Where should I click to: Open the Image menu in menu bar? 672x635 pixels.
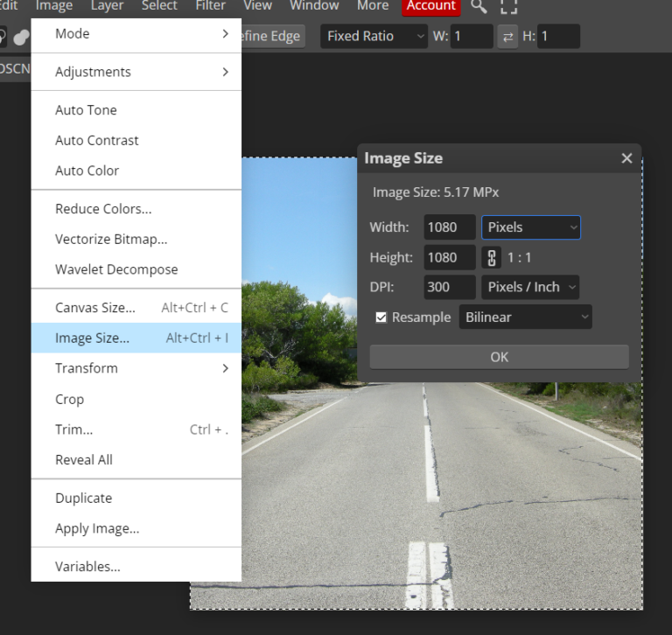point(54,6)
